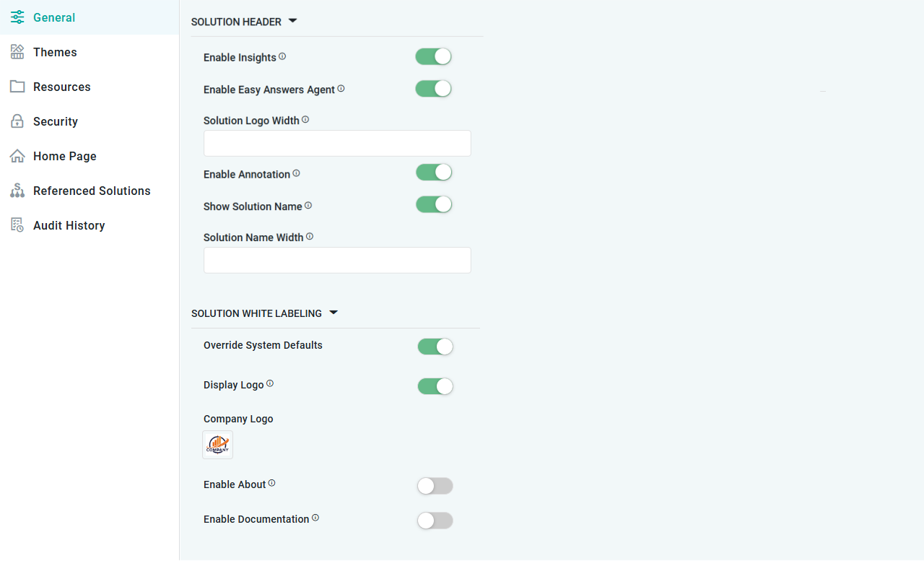Click info icon next to Enable Insights
Viewport: 924px width, 561px height.
[x=282, y=56]
